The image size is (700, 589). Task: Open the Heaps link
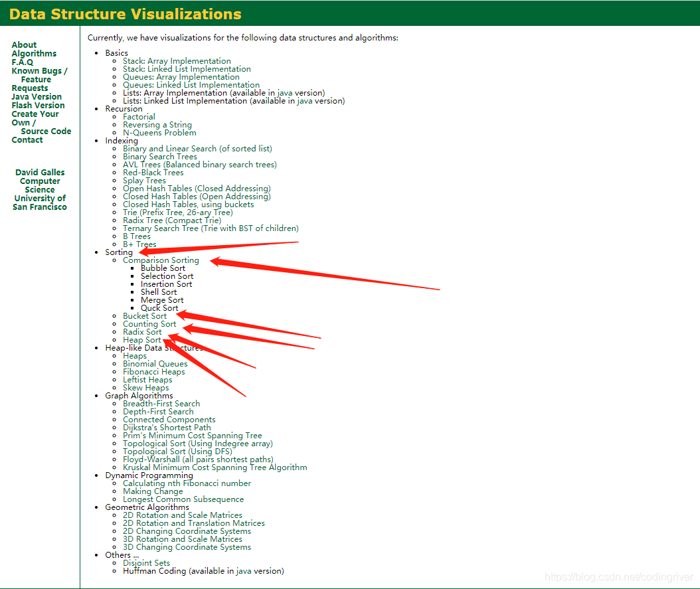(134, 356)
